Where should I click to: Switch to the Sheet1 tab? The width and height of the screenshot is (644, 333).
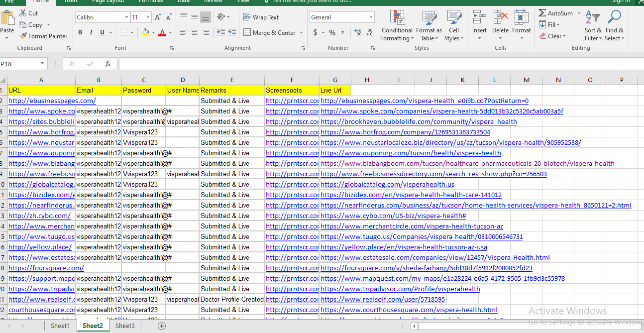tap(60, 326)
